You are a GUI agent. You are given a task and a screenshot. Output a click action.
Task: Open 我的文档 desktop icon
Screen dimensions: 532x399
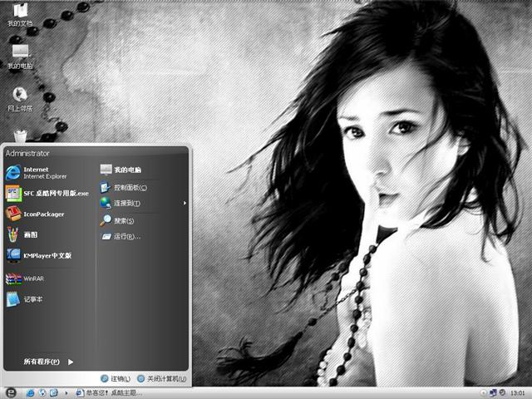[20, 15]
